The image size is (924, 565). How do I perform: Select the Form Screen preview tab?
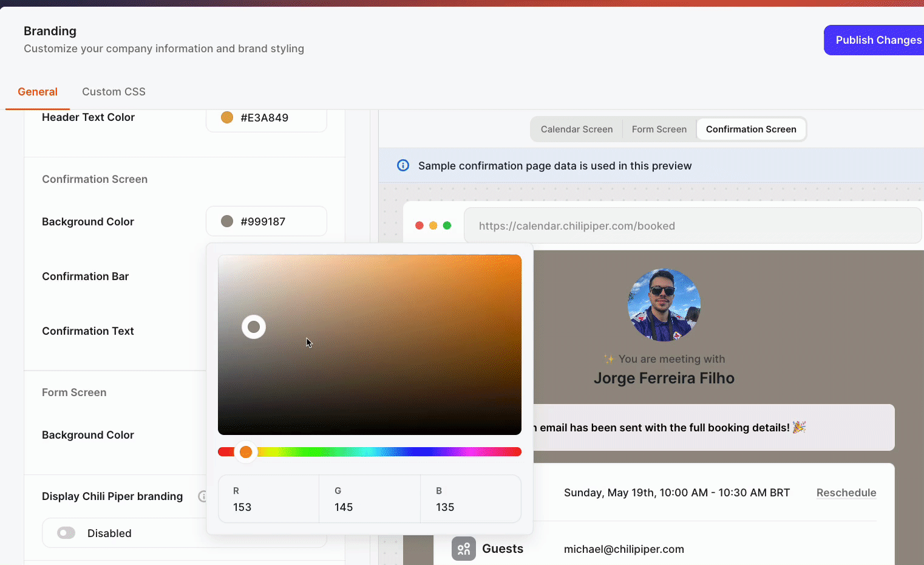coord(659,129)
